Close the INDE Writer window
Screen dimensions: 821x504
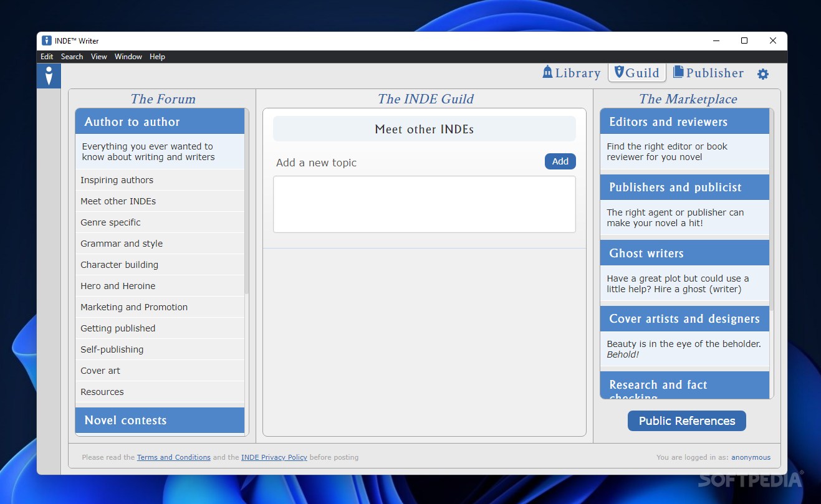(773, 40)
